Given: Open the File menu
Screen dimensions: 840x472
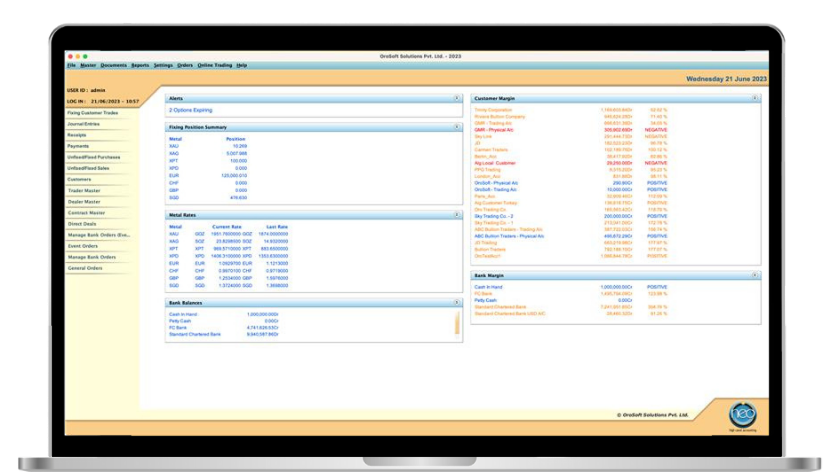Looking at the screenshot, I should [71, 65].
